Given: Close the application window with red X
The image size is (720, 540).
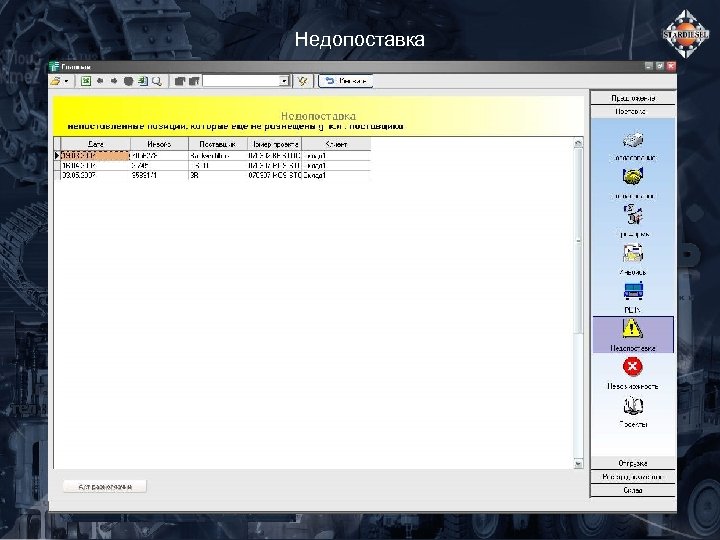Looking at the screenshot, I should [x=671, y=66].
